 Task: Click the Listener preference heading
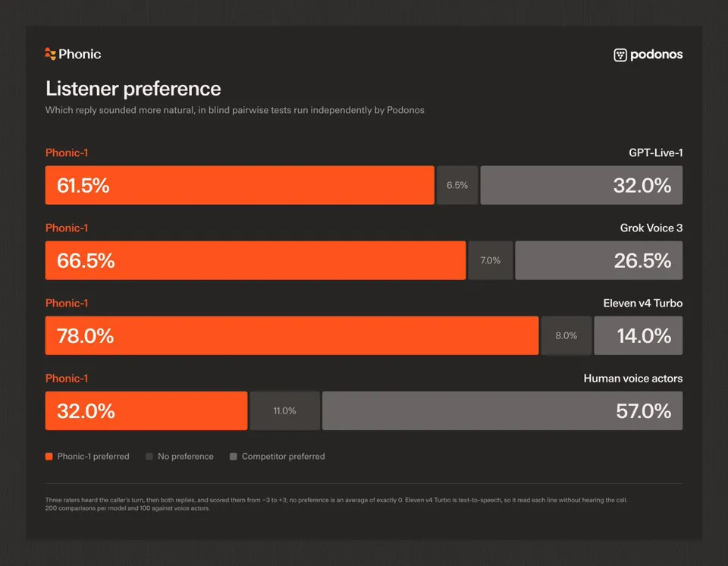[x=133, y=88]
